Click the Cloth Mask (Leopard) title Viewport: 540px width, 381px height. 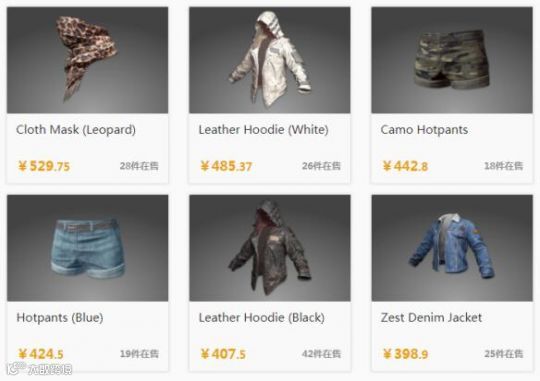tap(76, 130)
